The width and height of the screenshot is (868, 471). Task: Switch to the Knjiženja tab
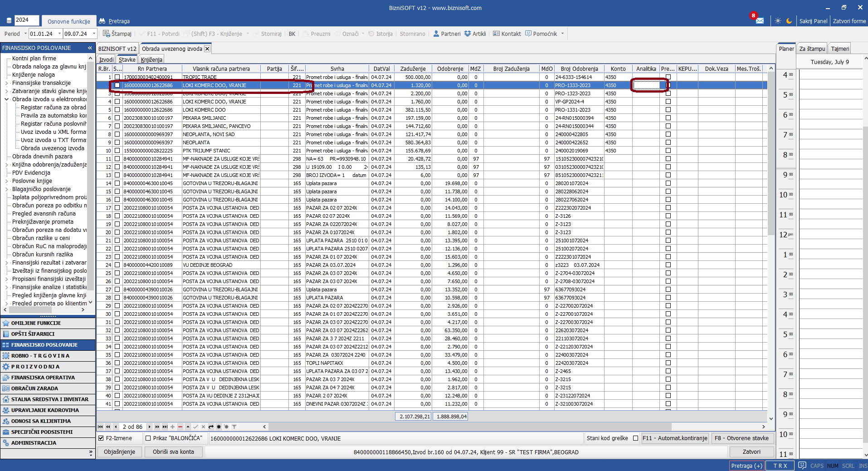click(151, 59)
